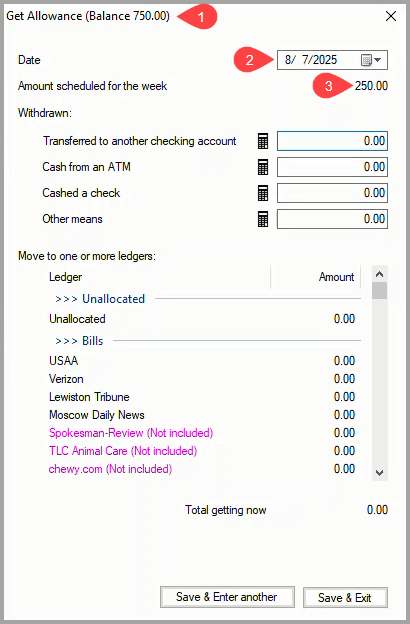The image size is (410, 624).
Task: Close the Get Allowance dialog
Action: coord(391,16)
